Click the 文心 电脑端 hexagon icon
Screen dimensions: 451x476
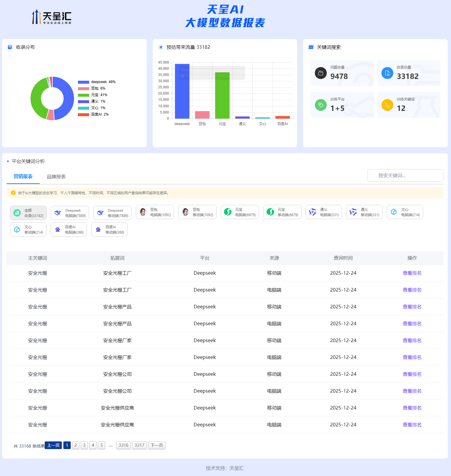[394, 212]
